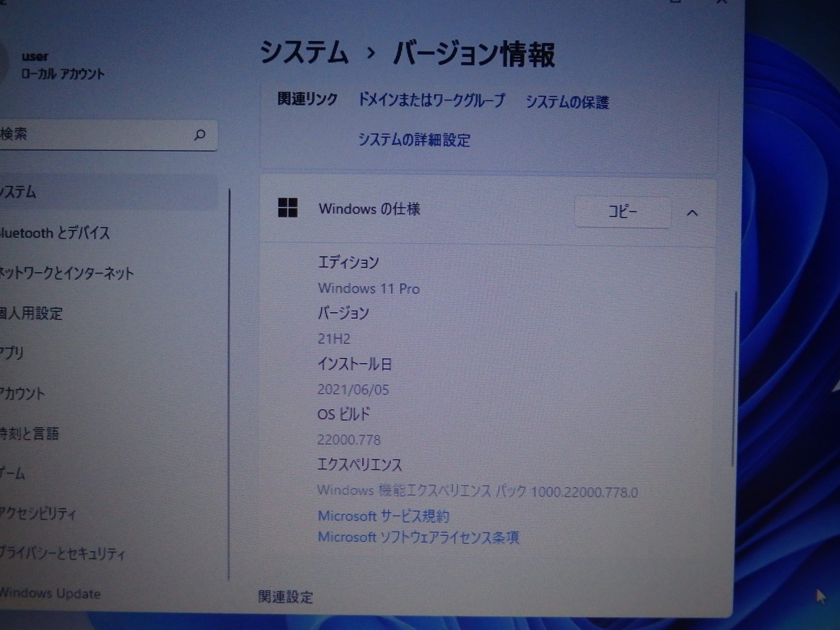
Task: Open プライバシーとセキュリティ in the sidebar
Action: pos(63,553)
